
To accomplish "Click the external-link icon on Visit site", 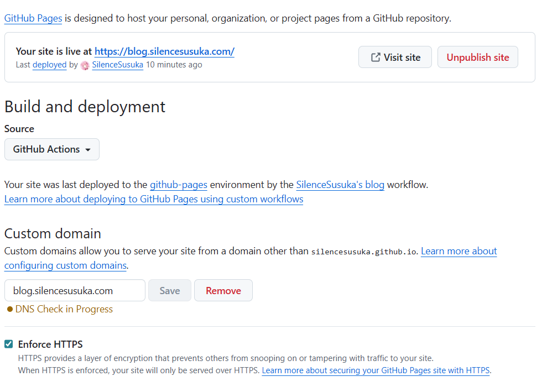I will click(376, 57).
